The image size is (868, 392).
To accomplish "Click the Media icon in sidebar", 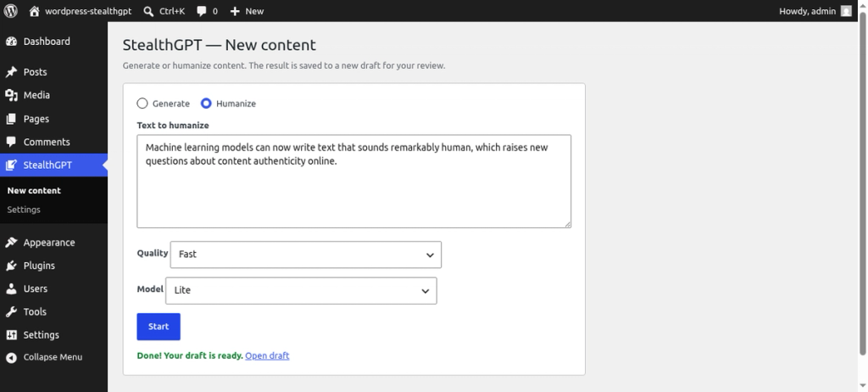I will (x=11, y=95).
